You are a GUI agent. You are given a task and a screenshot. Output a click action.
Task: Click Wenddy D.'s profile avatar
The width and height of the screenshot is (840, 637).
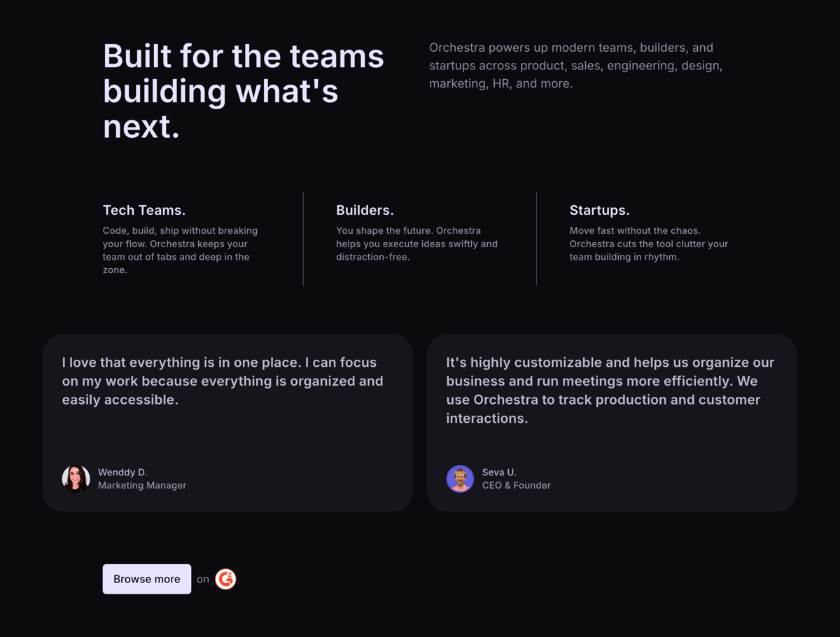click(x=76, y=478)
